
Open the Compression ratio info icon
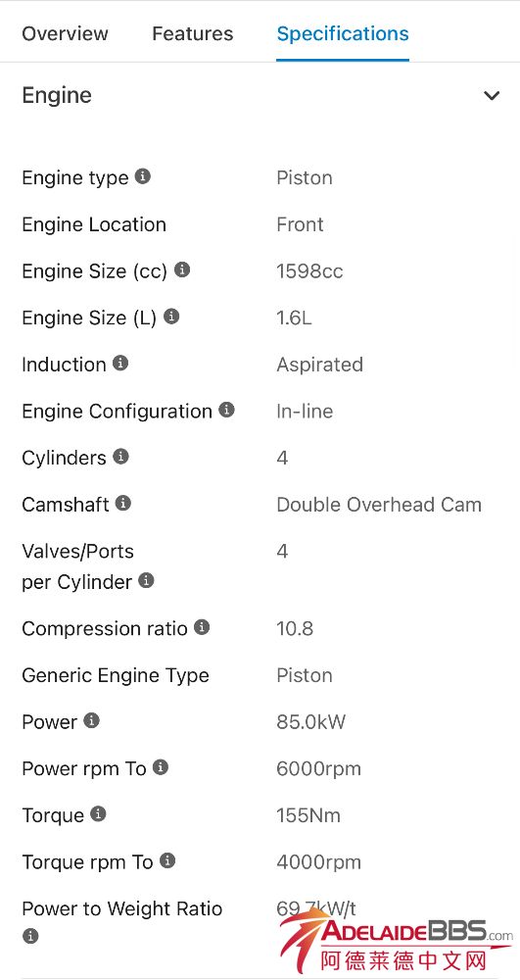[x=202, y=627]
